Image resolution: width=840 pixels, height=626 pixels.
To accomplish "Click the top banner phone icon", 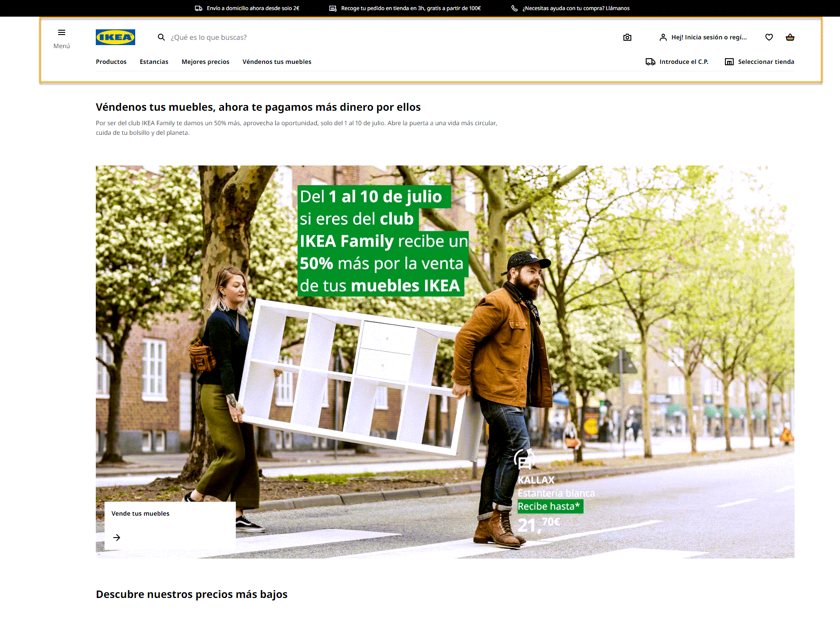I will point(514,8).
